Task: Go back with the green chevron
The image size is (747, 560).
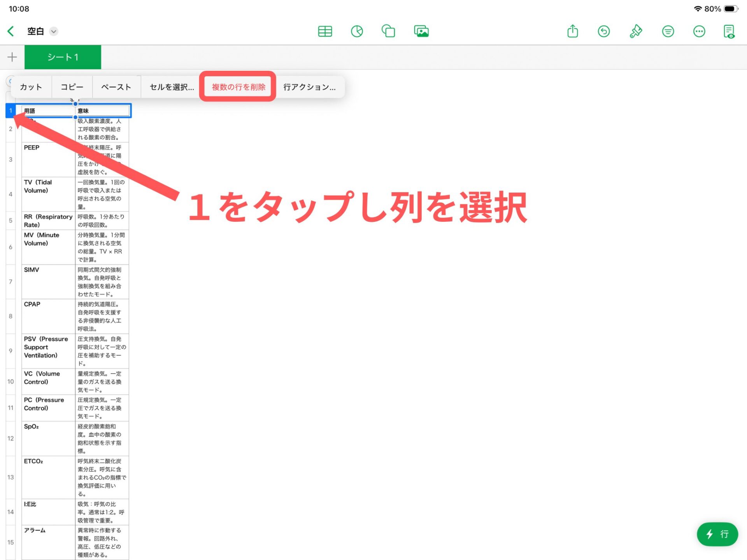Action: pyautogui.click(x=11, y=31)
